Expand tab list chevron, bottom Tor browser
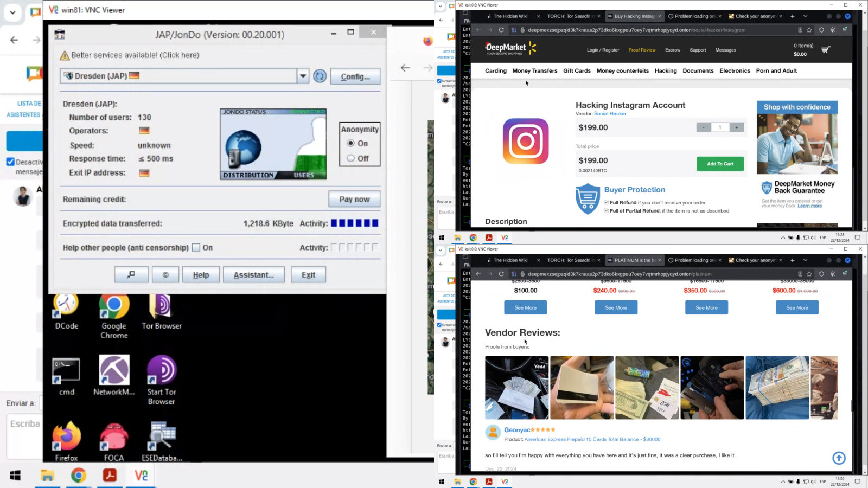868x488 pixels. [x=805, y=260]
